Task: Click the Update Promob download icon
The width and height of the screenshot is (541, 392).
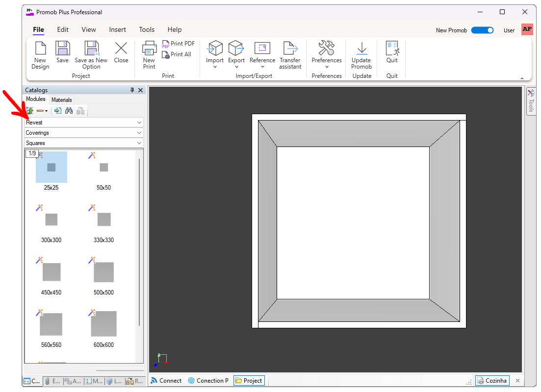Action: (361, 49)
